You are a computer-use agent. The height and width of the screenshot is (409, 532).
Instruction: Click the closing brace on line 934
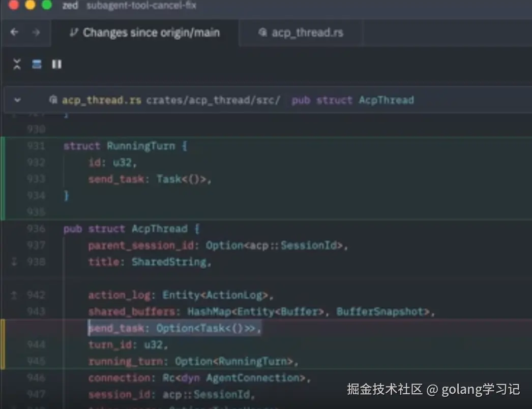66,196
